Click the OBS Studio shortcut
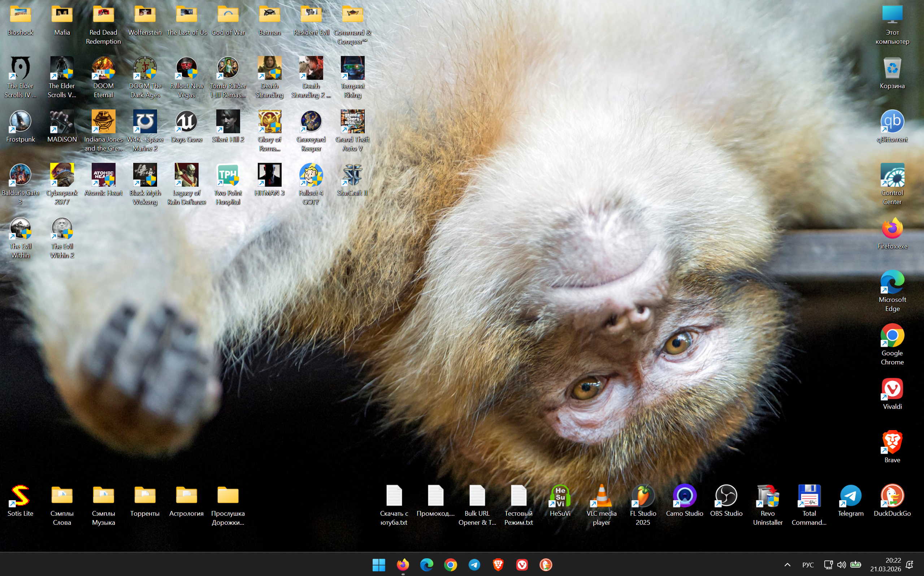 pyautogui.click(x=726, y=496)
